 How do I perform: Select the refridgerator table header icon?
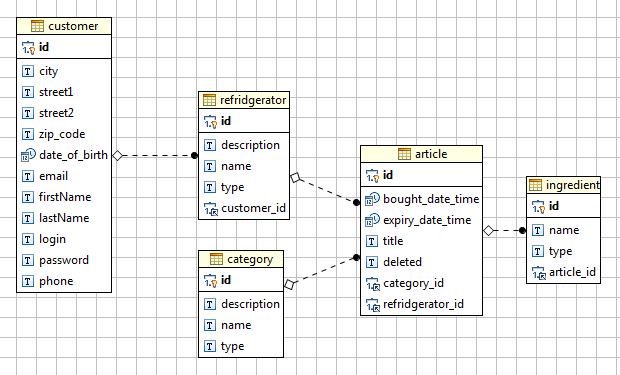[x=209, y=100]
